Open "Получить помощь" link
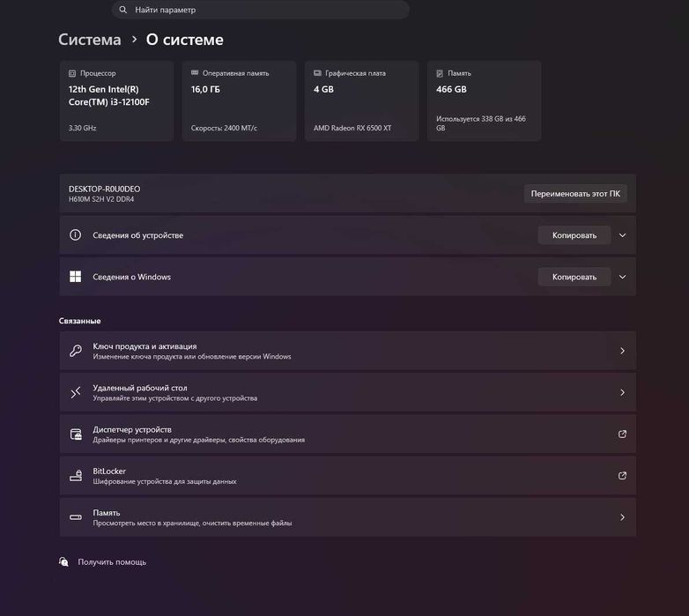689x616 pixels. [x=112, y=562]
